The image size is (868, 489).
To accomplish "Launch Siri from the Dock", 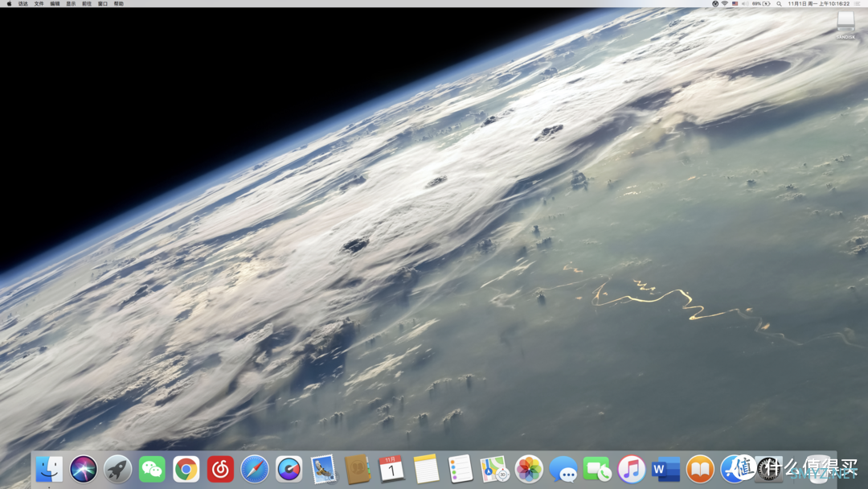I will [83, 470].
